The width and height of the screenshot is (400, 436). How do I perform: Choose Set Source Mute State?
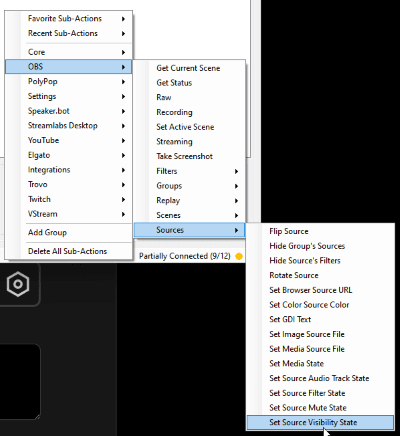[320, 408]
